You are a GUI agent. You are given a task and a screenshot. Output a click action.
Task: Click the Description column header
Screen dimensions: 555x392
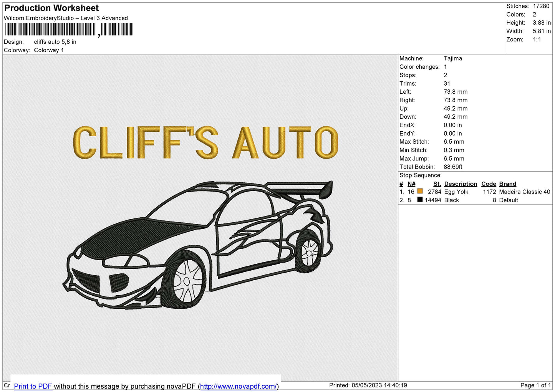click(x=461, y=184)
